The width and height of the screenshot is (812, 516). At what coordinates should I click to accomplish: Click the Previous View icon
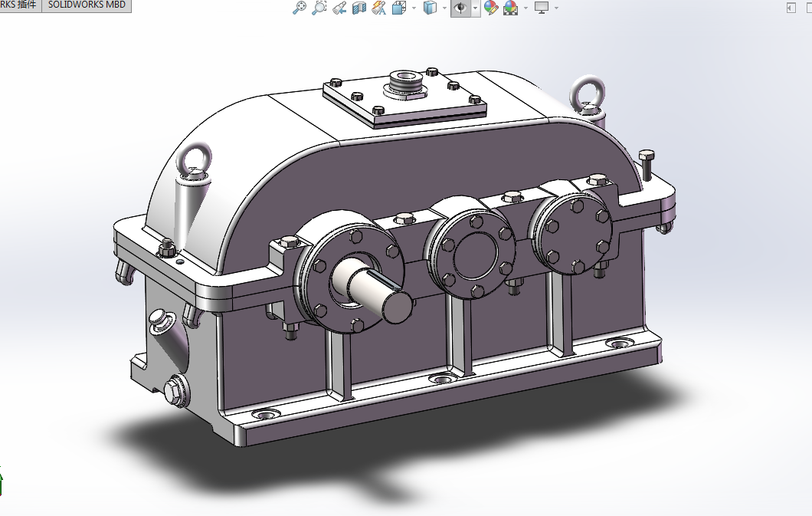339,8
